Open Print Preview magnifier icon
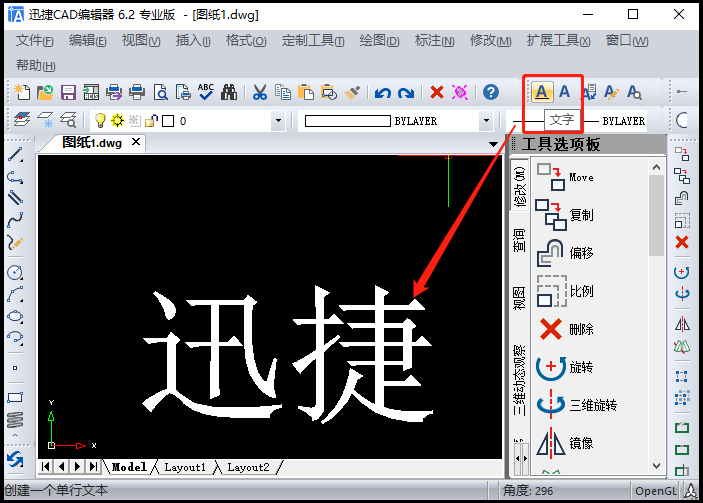 point(161,92)
